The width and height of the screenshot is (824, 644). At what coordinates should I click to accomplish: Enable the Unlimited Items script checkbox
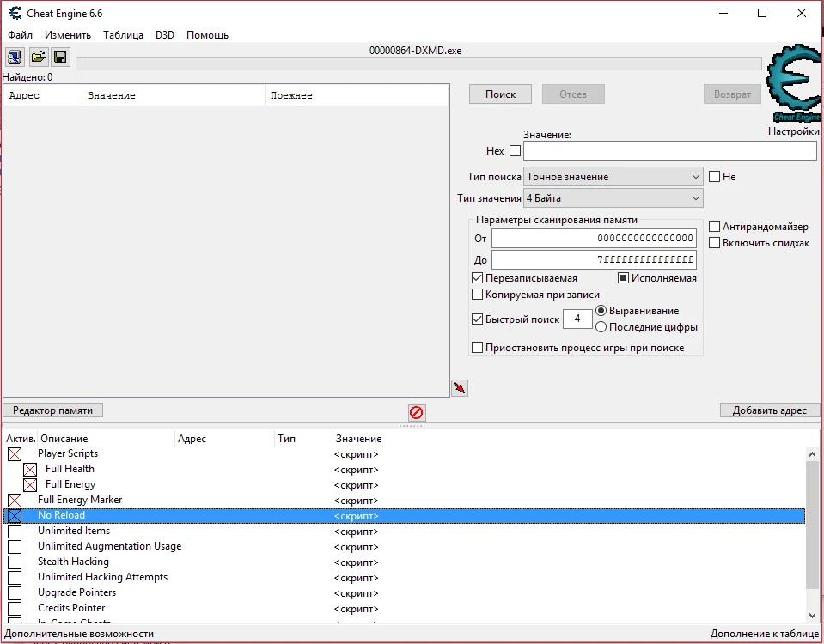point(15,532)
